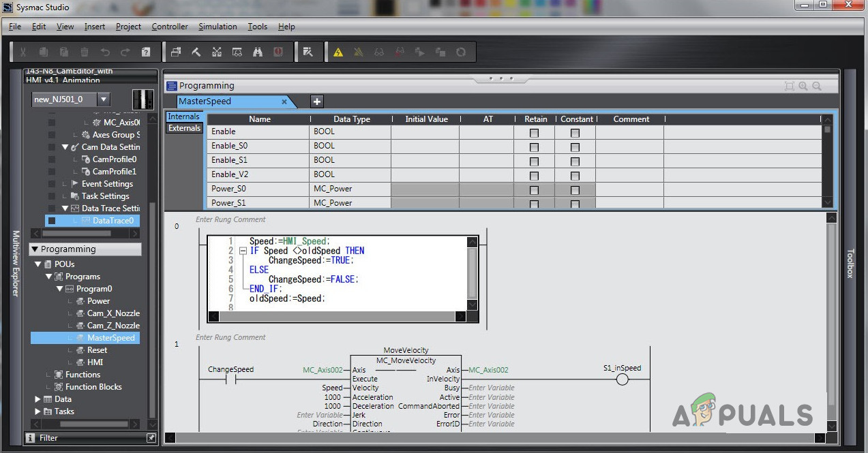Image resolution: width=868 pixels, height=453 pixels.
Task: Click the yellow warning triangle toolbar icon
Action: pyautogui.click(x=338, y=52)
